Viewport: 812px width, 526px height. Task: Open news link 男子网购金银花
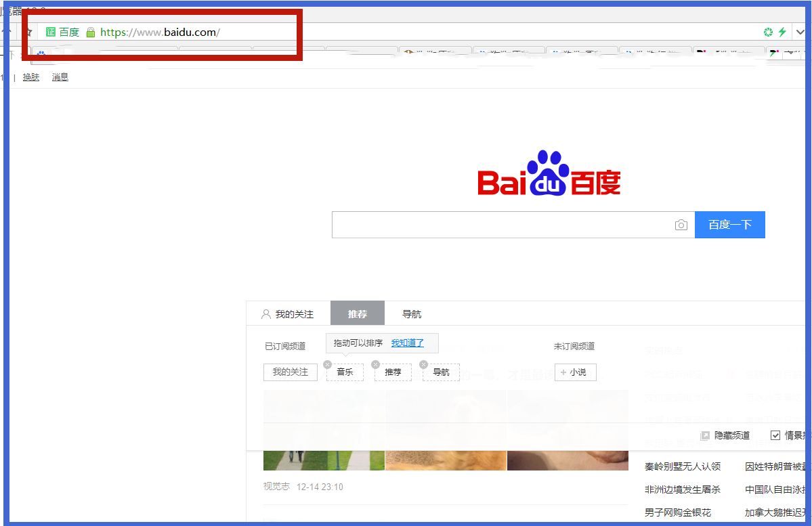pos(678,512)
